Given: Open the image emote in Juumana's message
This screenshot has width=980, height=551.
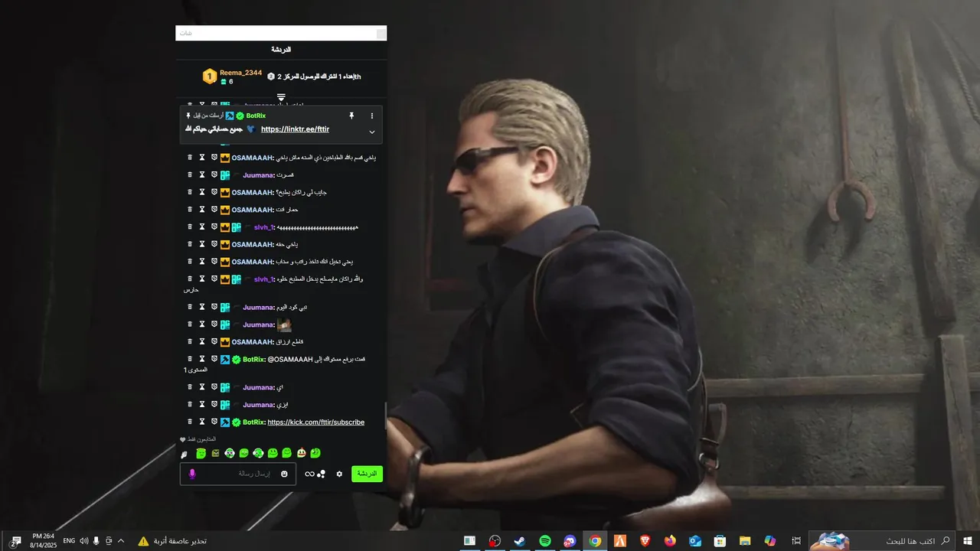Looking at the screenshot, I should [284, 324].
